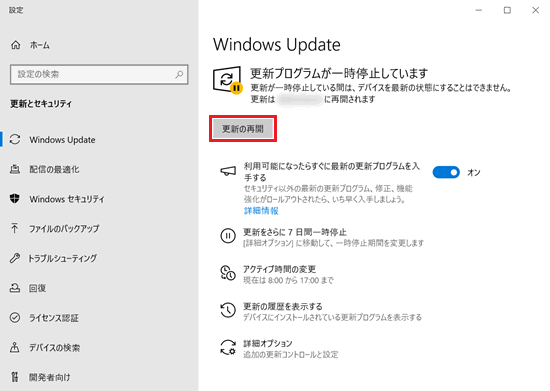Click the 設定 window title text
Viewport: 550px width, 391px height.
coord(16,10)
